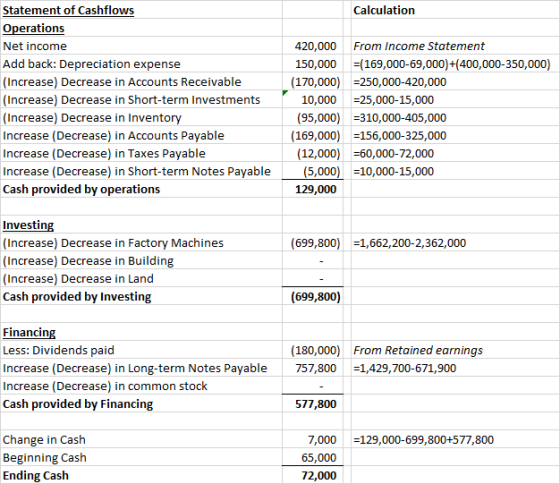Select formula '=25,000-15,000'
Viewport: 560px width, 484px height.
(x=393, y=100)
